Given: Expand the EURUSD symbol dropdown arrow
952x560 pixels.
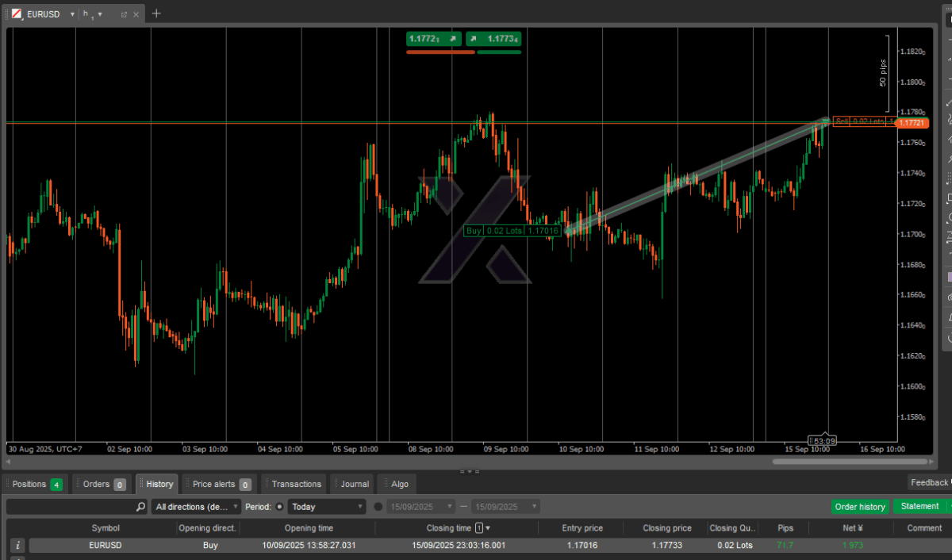Looking at the screenshot, I should point(72,14).
